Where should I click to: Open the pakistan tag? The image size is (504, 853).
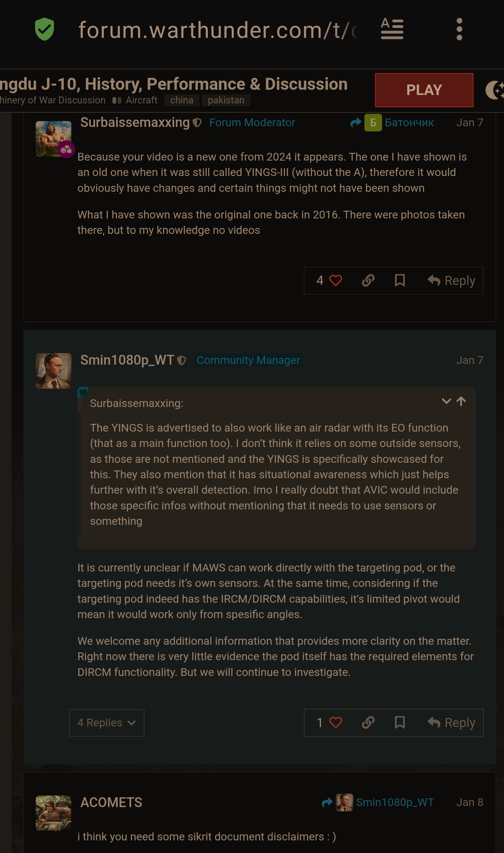pyautogui.click(x=226, y=100)
